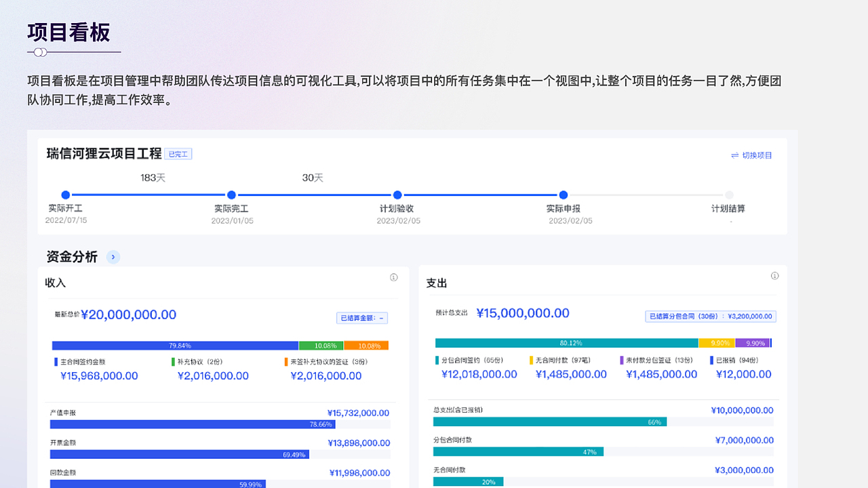Click the 已完工 status tag
868x488 pixels.
(x=178, y=154)
